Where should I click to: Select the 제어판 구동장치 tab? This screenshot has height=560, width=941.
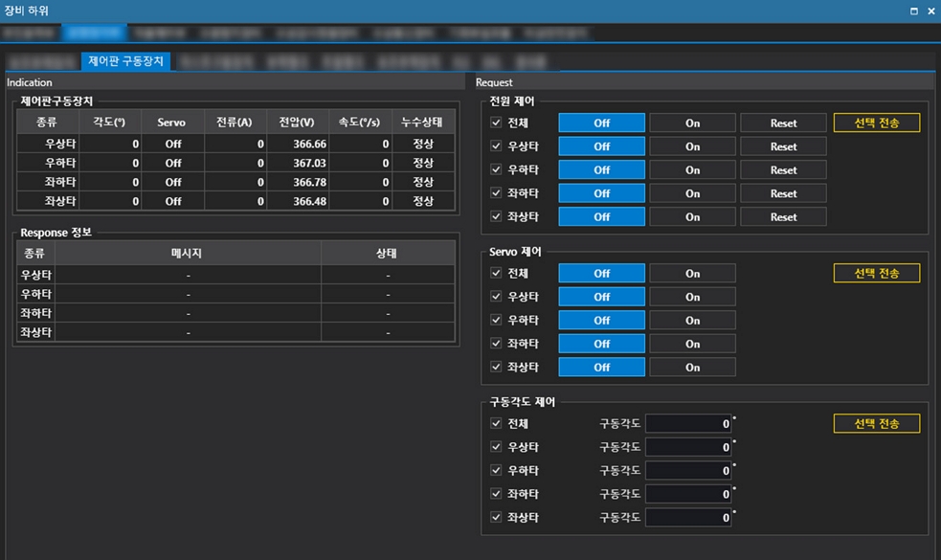tap(125, 61)
